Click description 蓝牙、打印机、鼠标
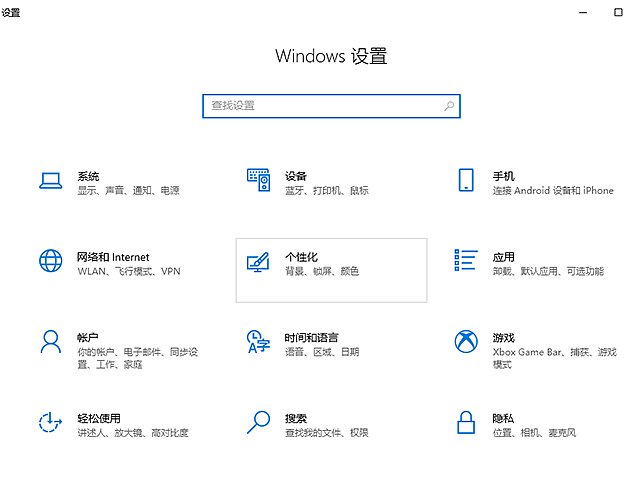The image size is (640, 480). 327,191
